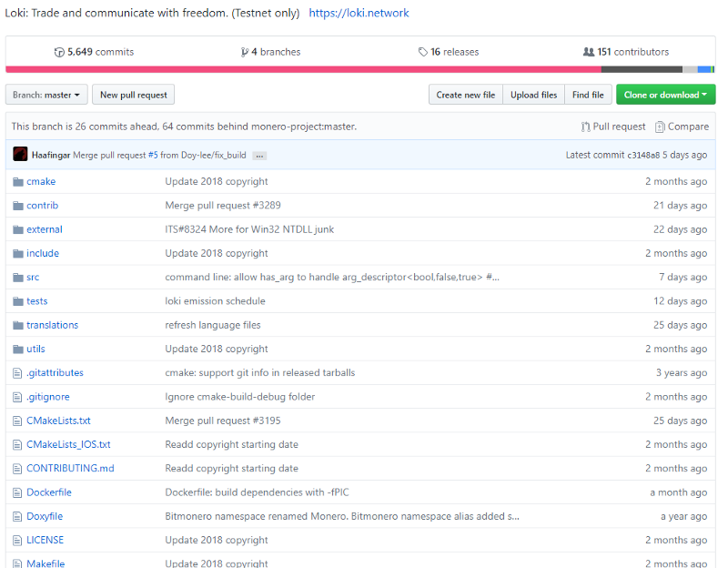Click 'loki emission schedule' commit message
Viewport: 728px width, 568px height.
pos(215,301)
